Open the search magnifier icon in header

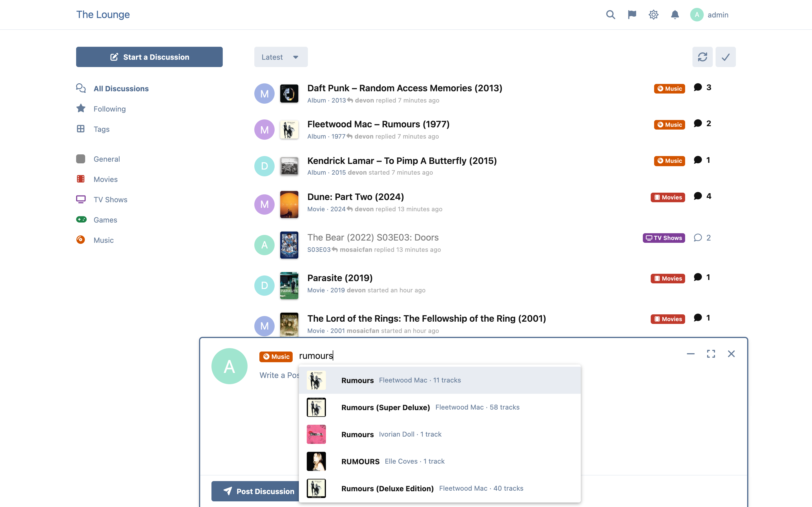pyautogui.click(x=610, y=15)
